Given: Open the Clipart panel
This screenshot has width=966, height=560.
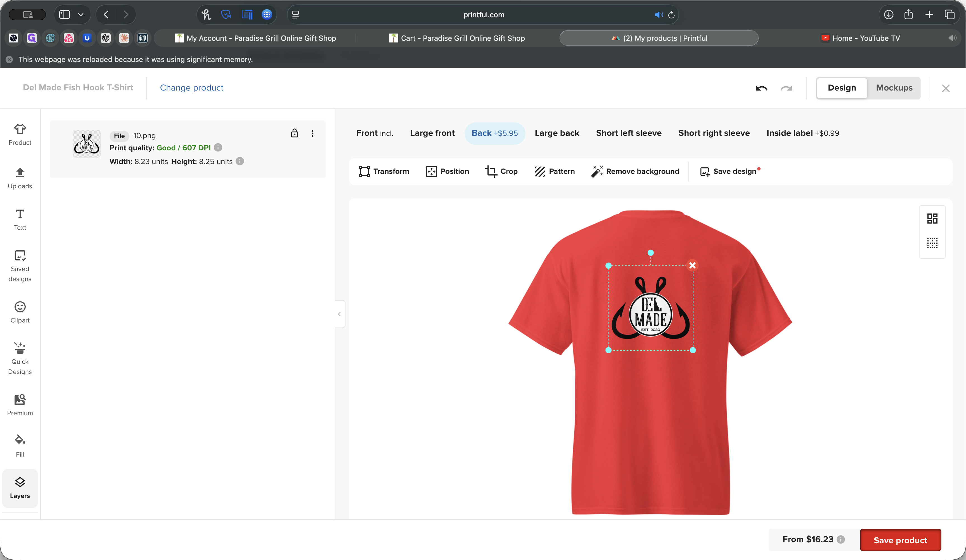Looking at the screenshot, I should [20, 312].
